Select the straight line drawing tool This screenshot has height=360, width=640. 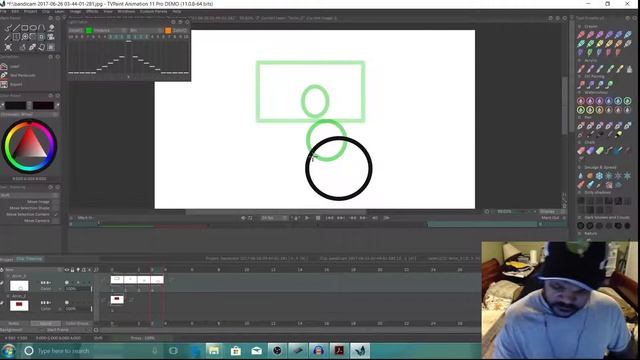(16, 28)
